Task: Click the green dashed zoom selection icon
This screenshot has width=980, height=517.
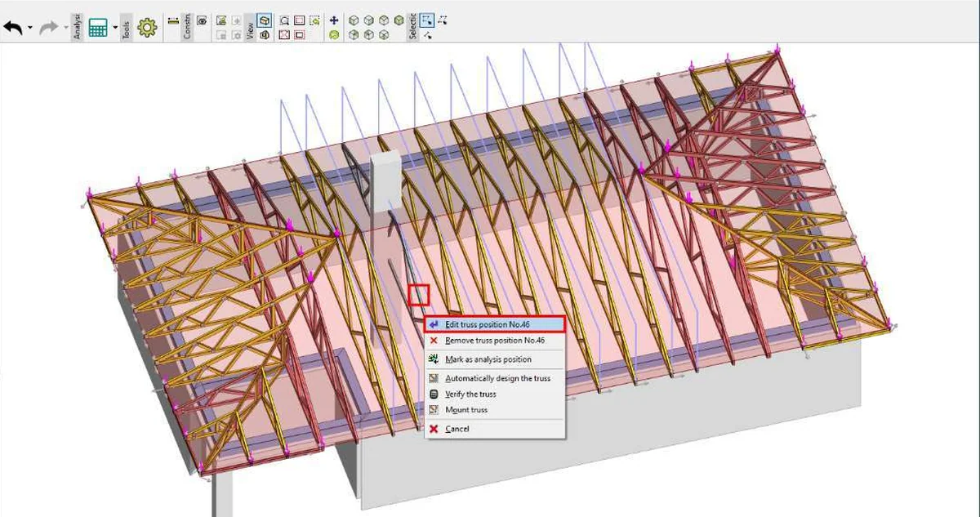Action: click(x=314, y=20)
